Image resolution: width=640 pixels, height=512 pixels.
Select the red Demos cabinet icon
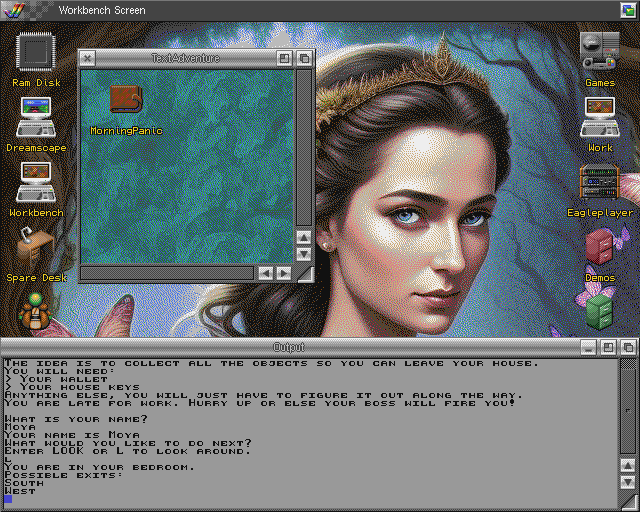[599, 247]
